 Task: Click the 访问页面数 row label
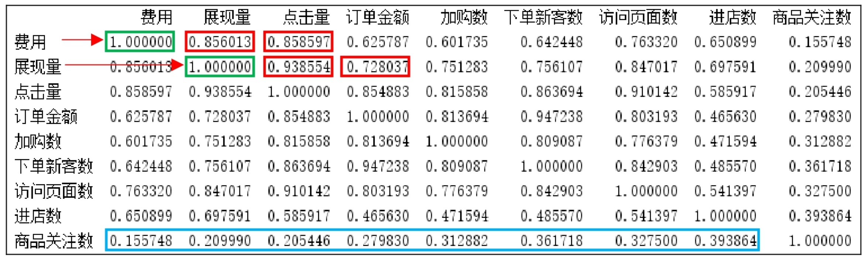(54, 191)
